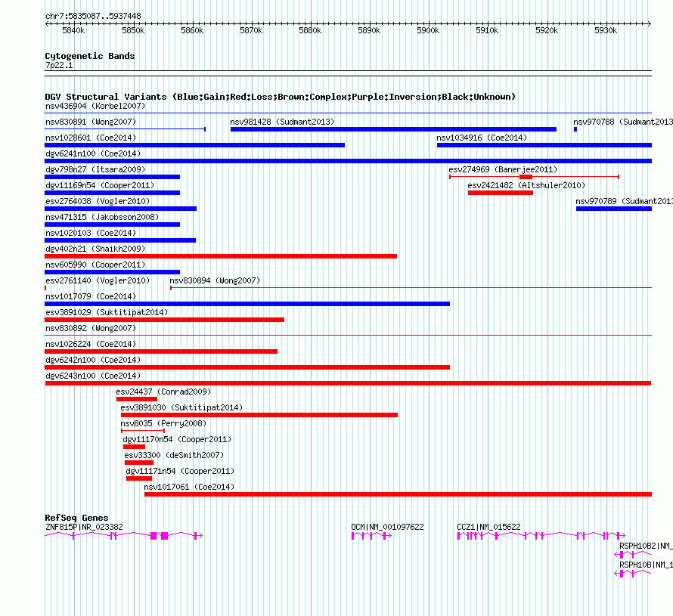Screen dimensions: 673x616
Task: Open the dgv402n21 (Shaikh2009) loss bar
Action: tap(221, 256)
